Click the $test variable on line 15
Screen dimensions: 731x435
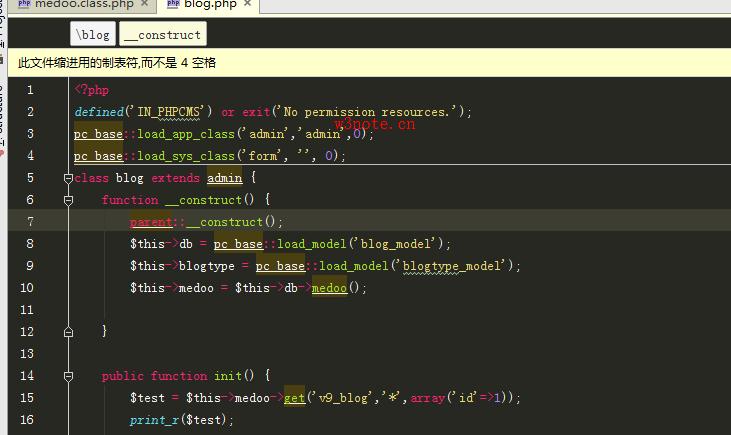tap(147, 398)
